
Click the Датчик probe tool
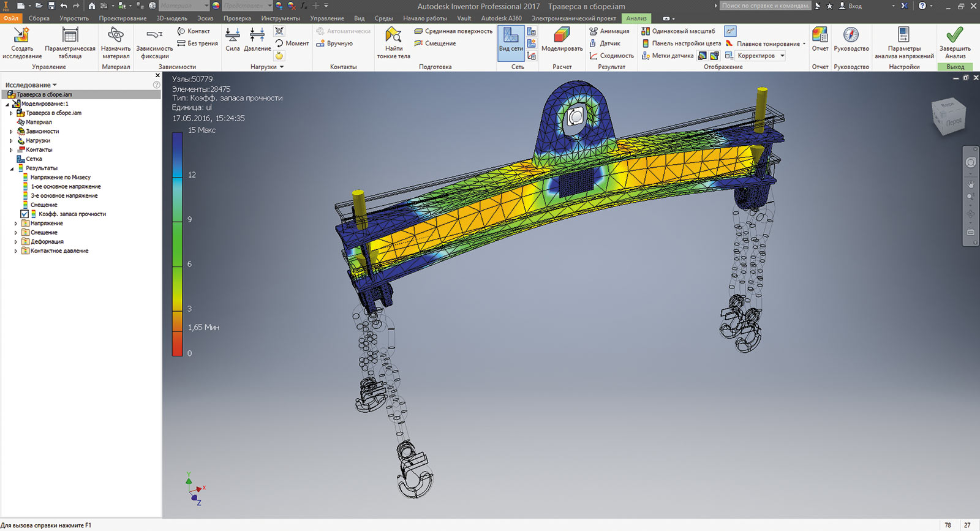[x=605, y=43]
